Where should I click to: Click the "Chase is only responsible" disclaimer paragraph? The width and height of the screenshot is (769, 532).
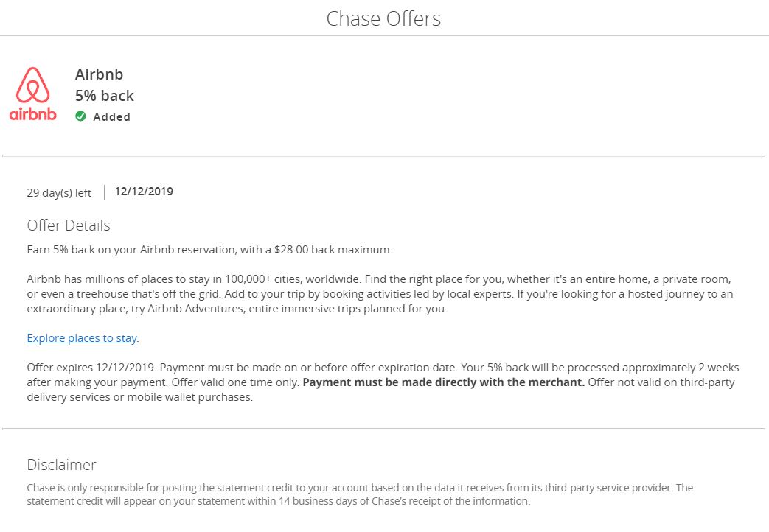[360, 494]
